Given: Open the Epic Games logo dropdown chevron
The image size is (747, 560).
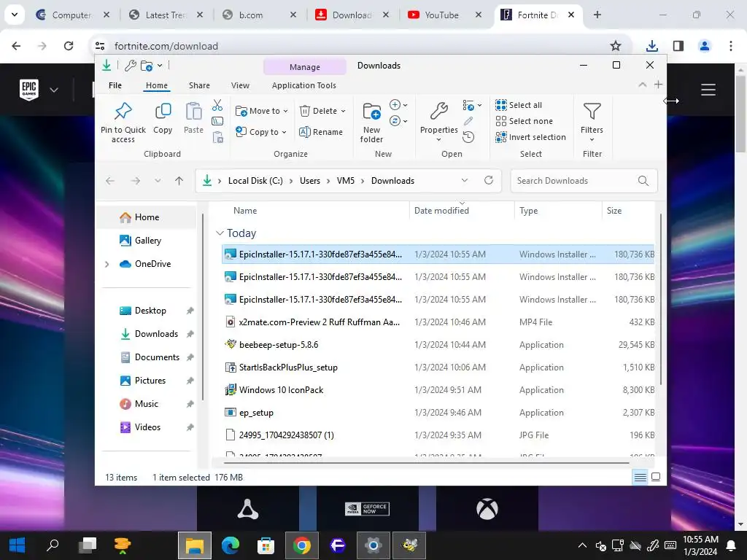Looking at the screenshot, I should click(x=54, y=90).
